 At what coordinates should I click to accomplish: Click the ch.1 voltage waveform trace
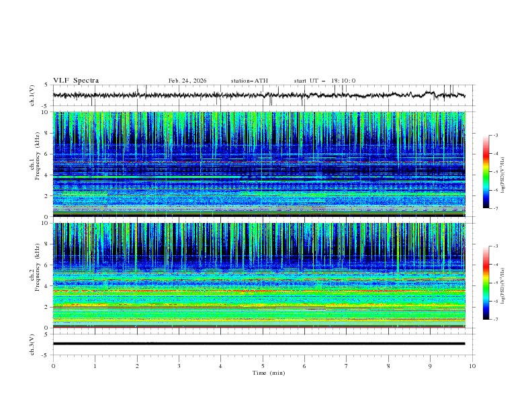(259, 95)
